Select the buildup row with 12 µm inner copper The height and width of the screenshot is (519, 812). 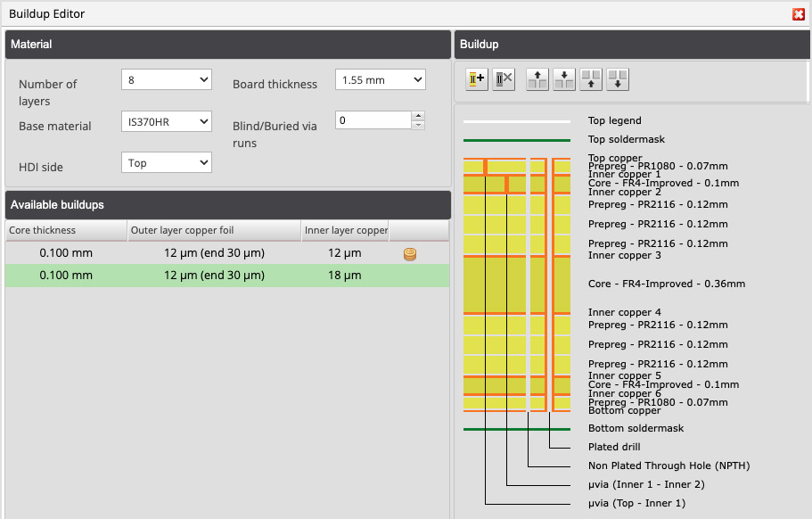[226, 254]
